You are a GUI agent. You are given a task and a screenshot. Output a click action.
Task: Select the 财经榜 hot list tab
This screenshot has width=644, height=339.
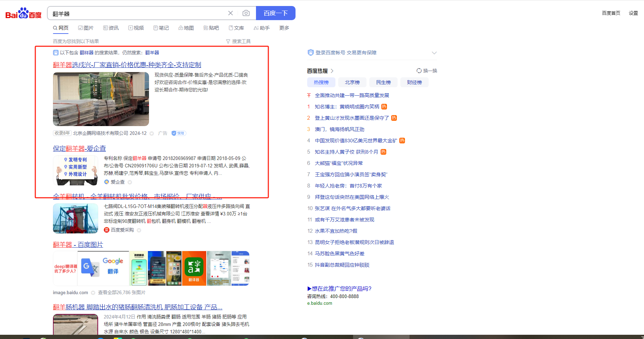tap(414, 82)
